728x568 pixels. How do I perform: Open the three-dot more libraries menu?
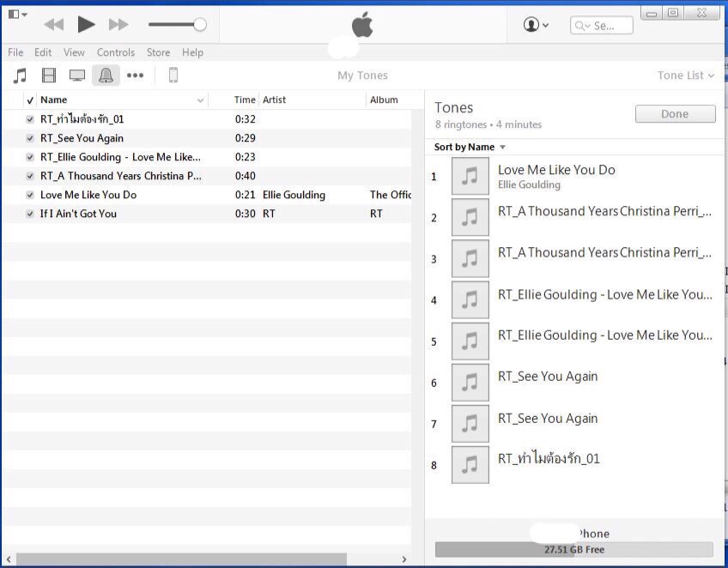click(135, 76)
